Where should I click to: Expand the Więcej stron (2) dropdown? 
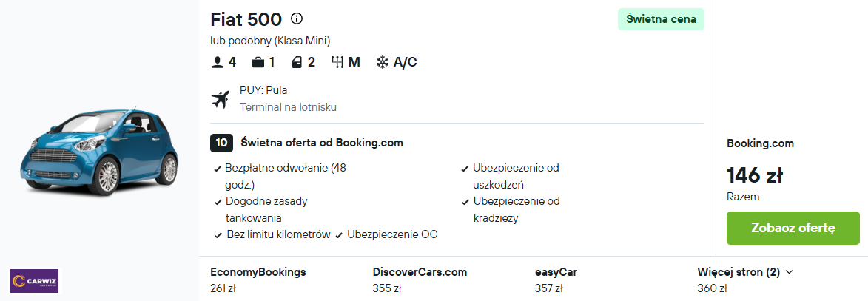(745, 272)
